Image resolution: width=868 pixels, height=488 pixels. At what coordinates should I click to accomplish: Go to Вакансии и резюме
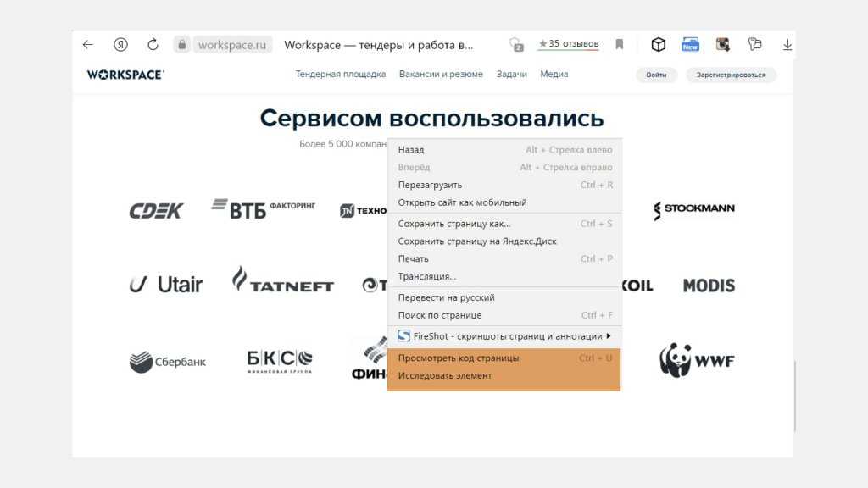tap(441, 75)
